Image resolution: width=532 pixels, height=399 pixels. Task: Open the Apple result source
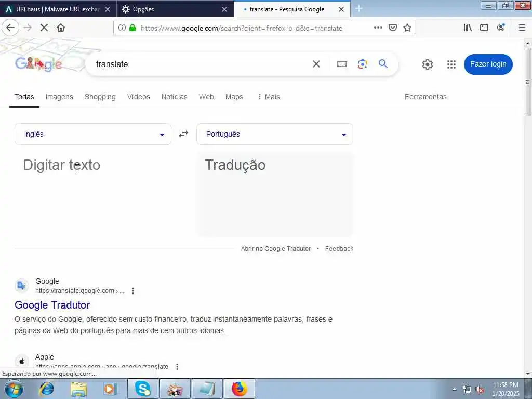click(45, 357)
